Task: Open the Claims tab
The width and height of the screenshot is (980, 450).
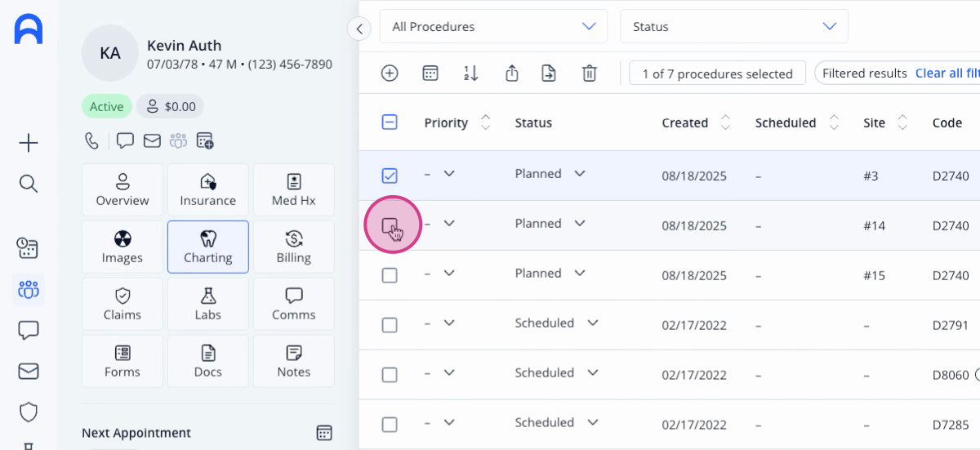Action: click(x=122, y=304)
